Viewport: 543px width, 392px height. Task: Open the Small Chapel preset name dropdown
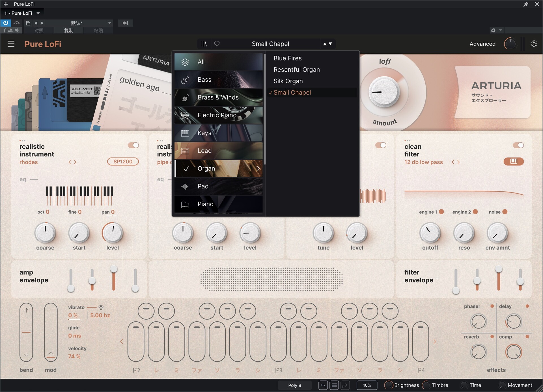[270, 44]
